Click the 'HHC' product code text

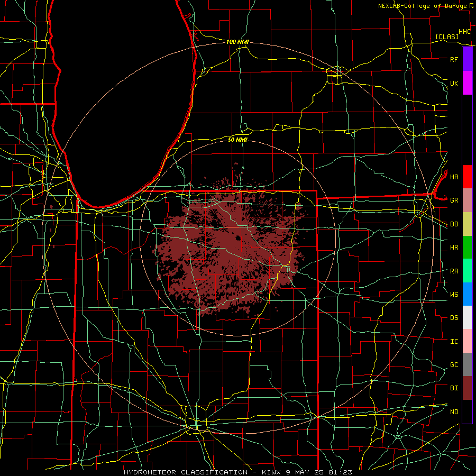coord(465,32)
